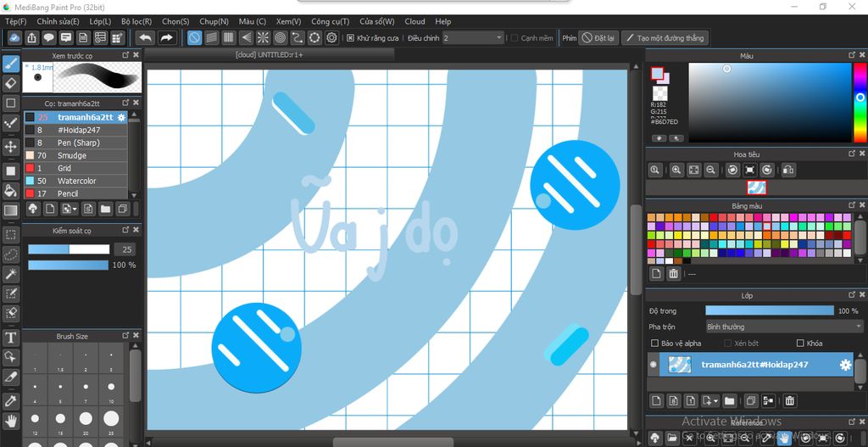Select the Eraser tool

coord(10,84)
